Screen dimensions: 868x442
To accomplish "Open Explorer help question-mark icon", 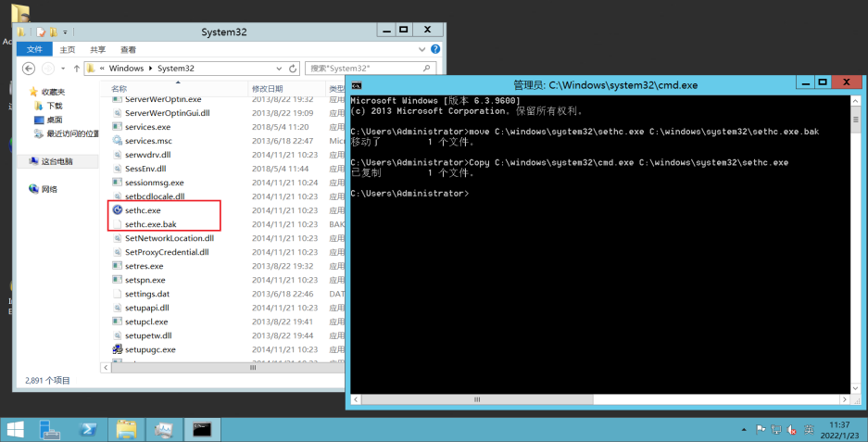I will pos(435,49).
